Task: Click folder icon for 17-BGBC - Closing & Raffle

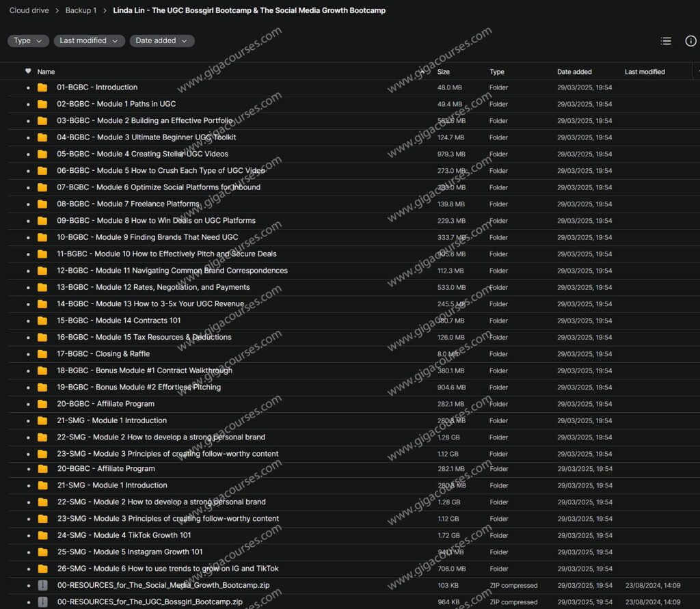Action: click(42, 354)
